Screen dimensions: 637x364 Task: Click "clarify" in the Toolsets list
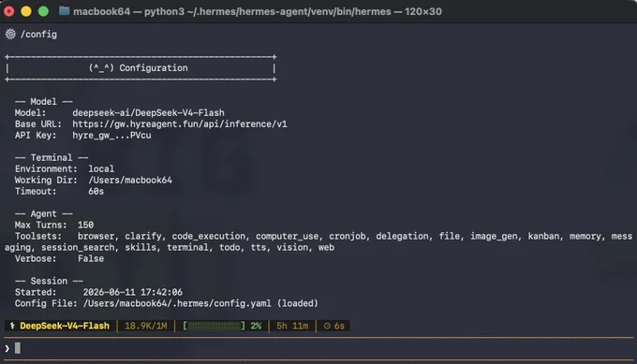pos(142,236)
